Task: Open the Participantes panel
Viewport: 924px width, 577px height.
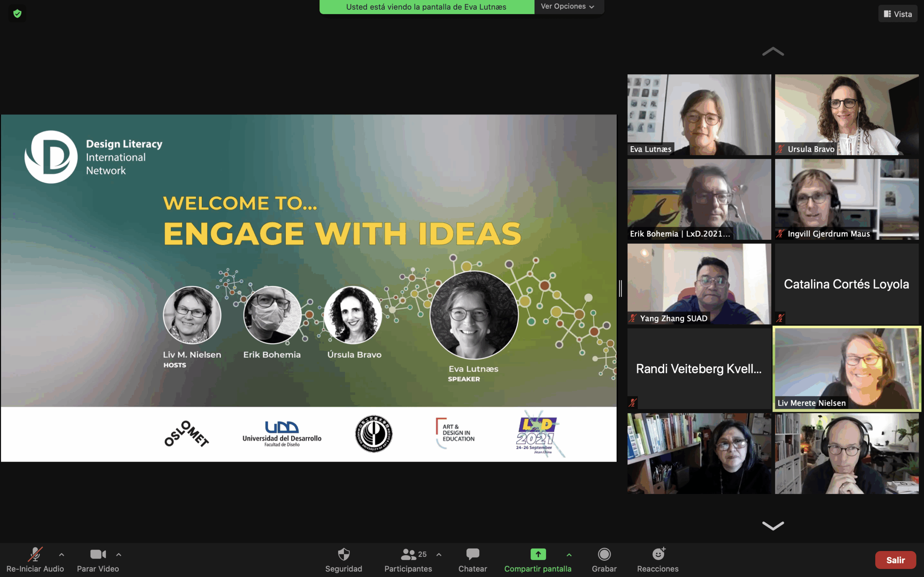Action: [409, 554]
